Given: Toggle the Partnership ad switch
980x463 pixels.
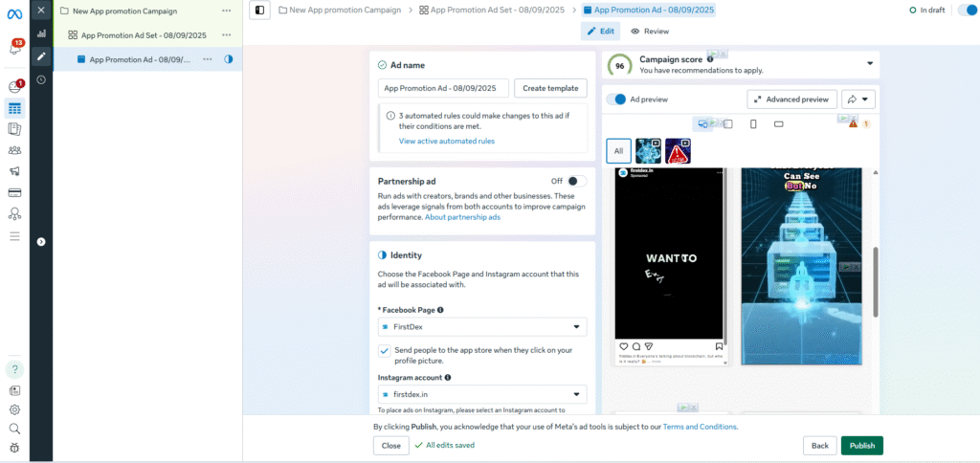Looking at the screenshot, I should 576,181.
